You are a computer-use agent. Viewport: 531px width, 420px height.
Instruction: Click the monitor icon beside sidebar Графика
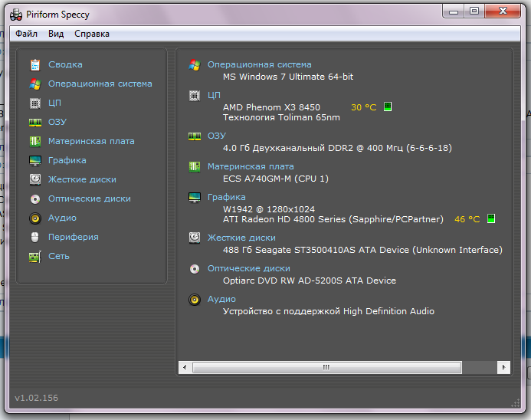coord(34,161)
